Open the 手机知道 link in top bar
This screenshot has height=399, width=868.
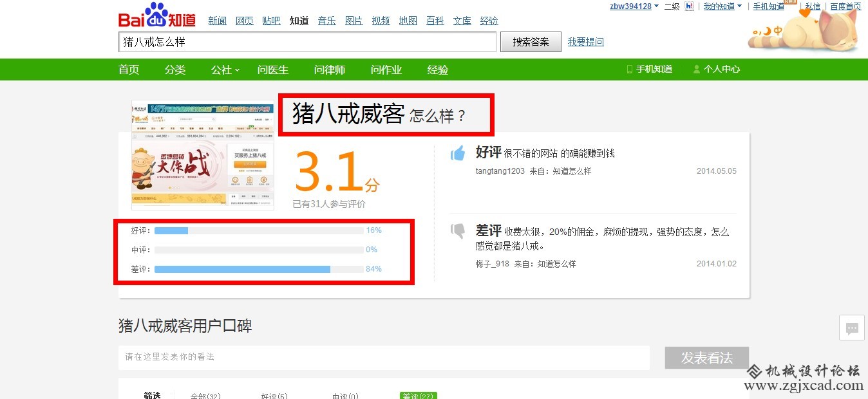point(769,6)
